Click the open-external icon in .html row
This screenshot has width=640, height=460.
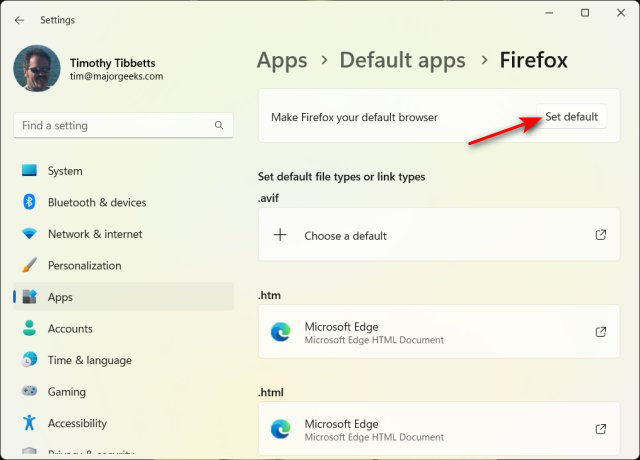pyautogui.click(x=600, y=429)
